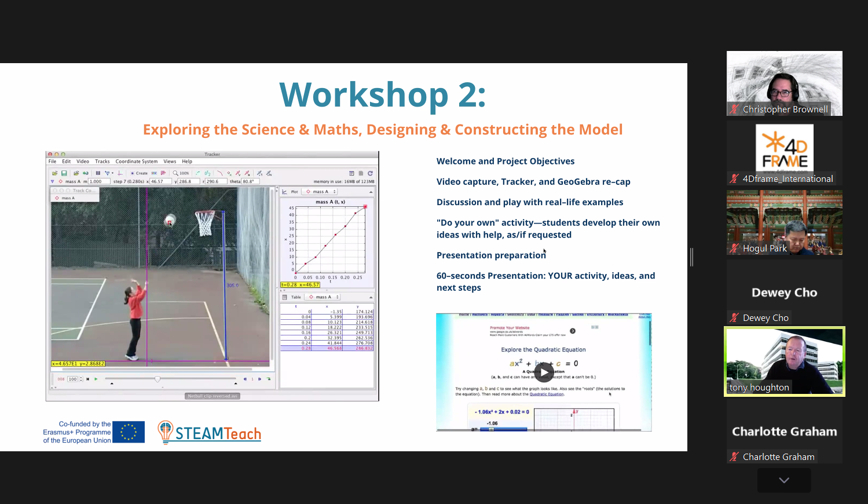Click the step forward button in player

coord(259,379)
